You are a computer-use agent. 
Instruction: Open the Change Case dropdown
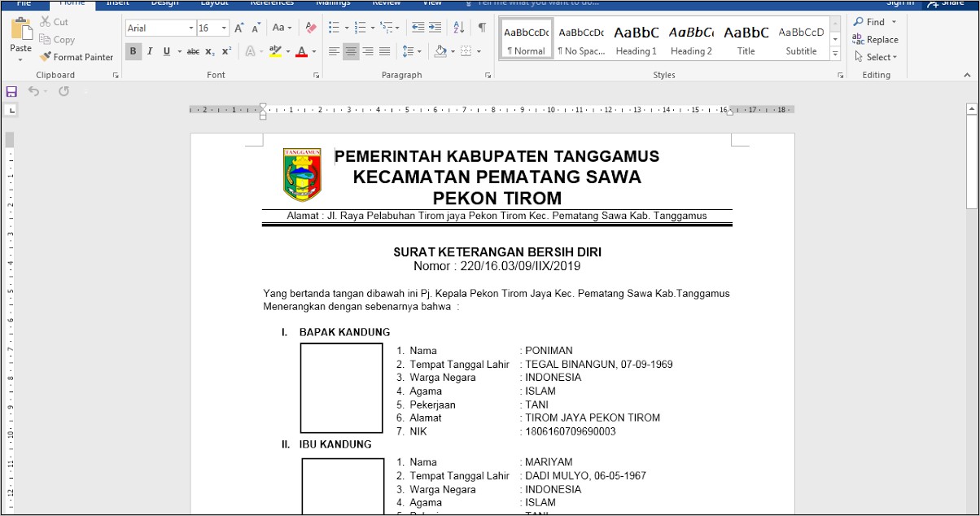coord(282,28)
